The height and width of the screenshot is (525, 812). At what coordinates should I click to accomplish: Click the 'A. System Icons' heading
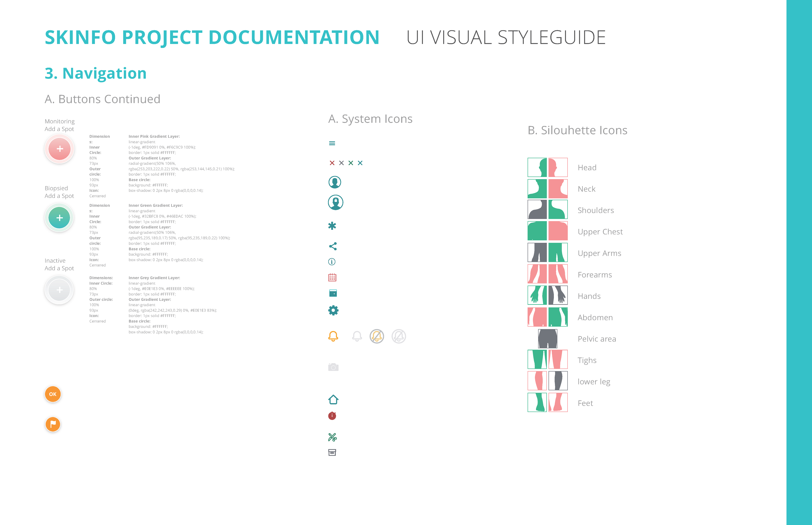point(370,119)
